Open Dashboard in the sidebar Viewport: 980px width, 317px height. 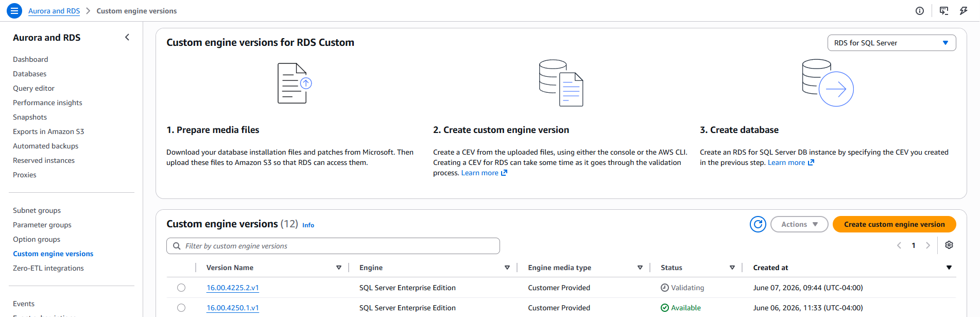click(30, 59)
